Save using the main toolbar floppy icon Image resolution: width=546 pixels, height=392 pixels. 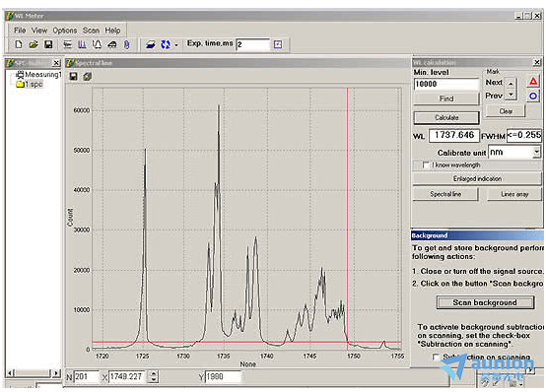pos(48,44)
